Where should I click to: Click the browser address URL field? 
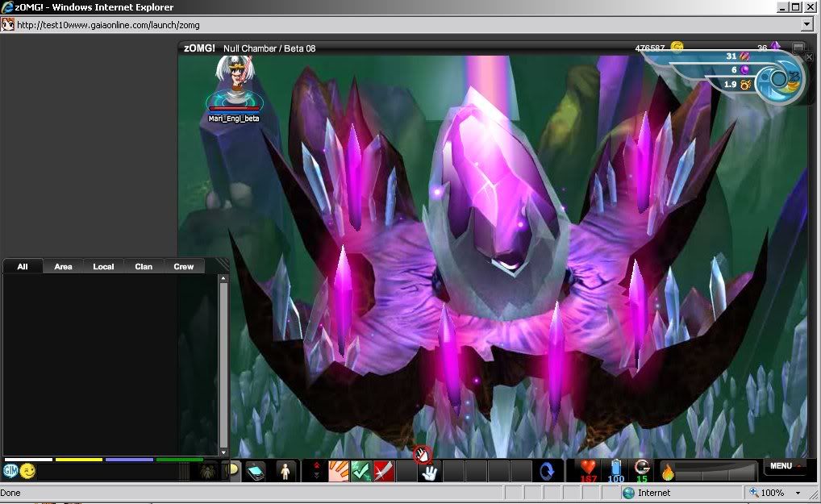(x=408, y=25)
